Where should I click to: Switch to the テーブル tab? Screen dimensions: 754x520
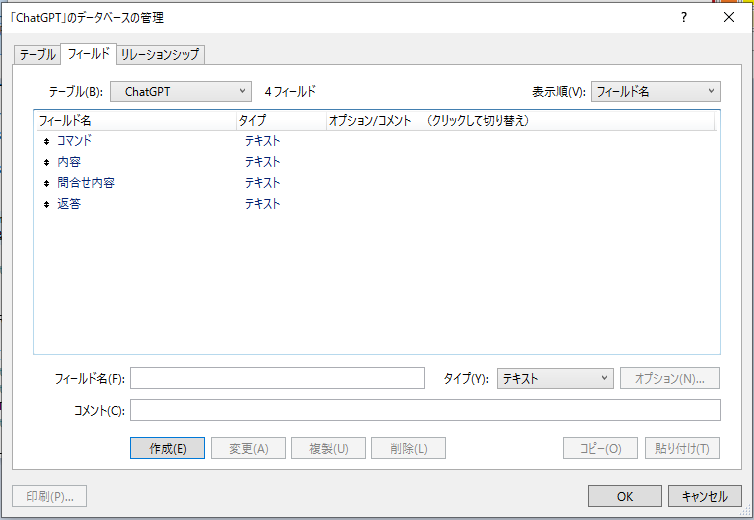pos(38,54)
